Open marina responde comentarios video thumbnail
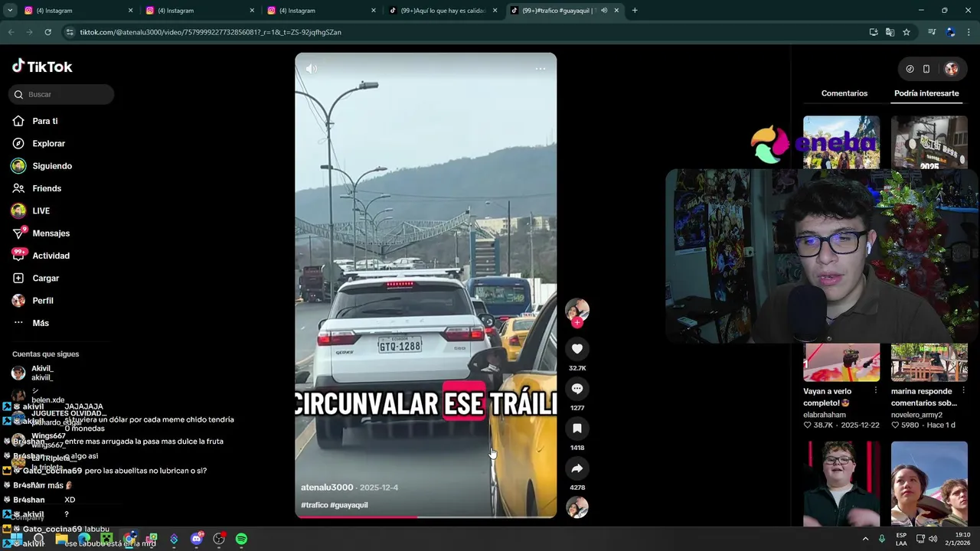 [x=929, y=362]
